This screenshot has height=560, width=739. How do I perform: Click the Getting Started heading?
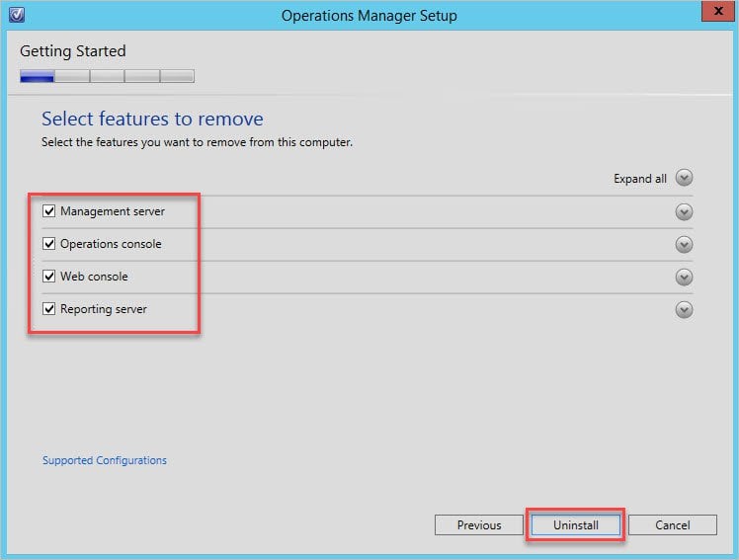point(72,51)
